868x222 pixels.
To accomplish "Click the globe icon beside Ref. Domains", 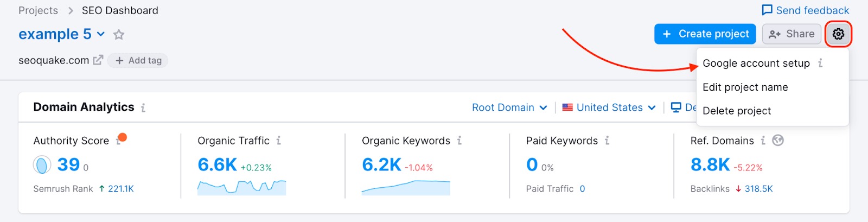I will 778,141.
